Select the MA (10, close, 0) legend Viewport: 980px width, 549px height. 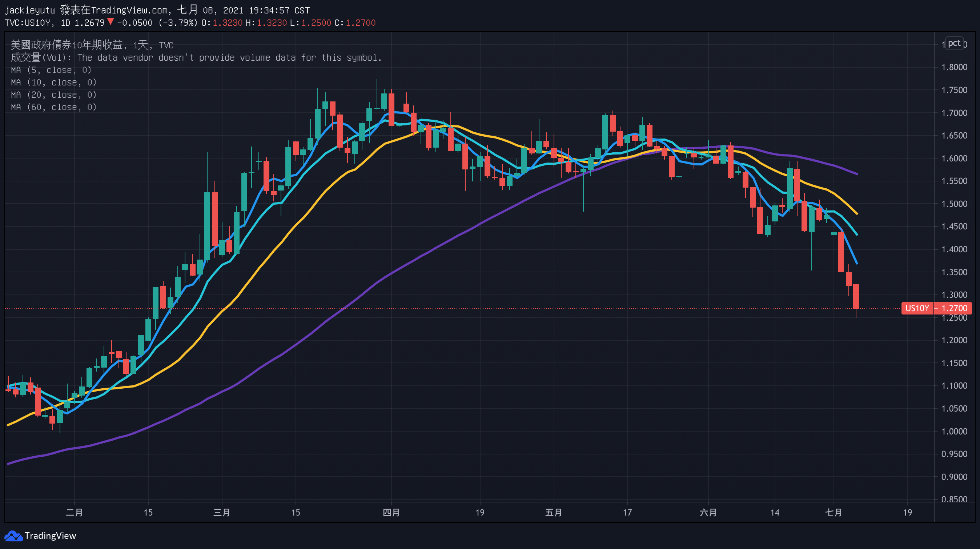(54, 83)
